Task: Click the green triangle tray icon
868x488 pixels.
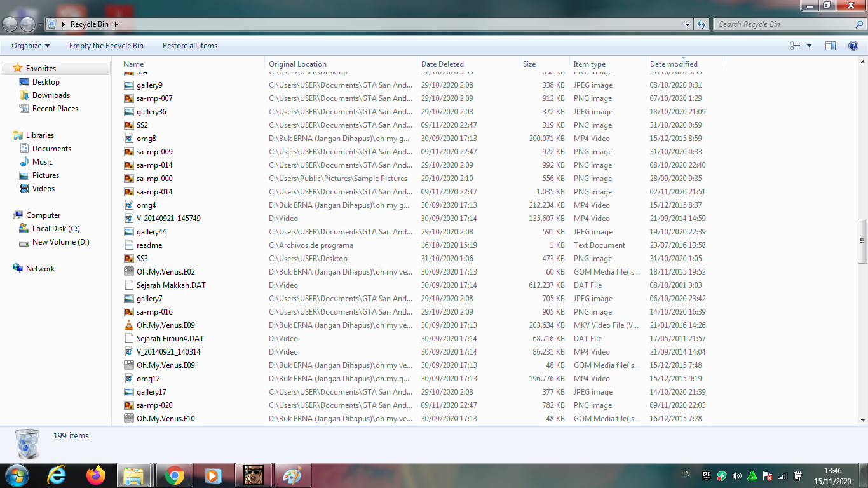Action: tap(752, 476)
